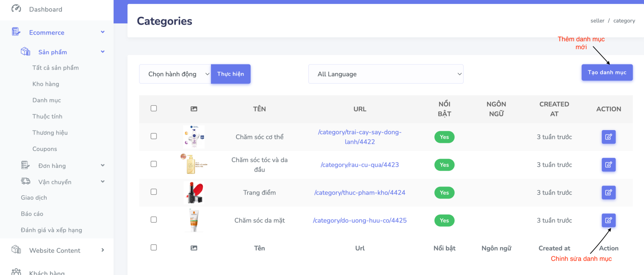The width and height of the screenshot is (644, 275).
Task: Open the /category/rau-cu-qua/4423 link
Action: [x=359, y=165]
